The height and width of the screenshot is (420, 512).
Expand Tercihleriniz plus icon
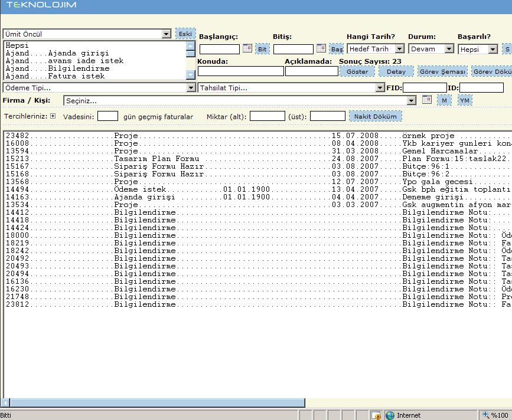click(53, 116)
